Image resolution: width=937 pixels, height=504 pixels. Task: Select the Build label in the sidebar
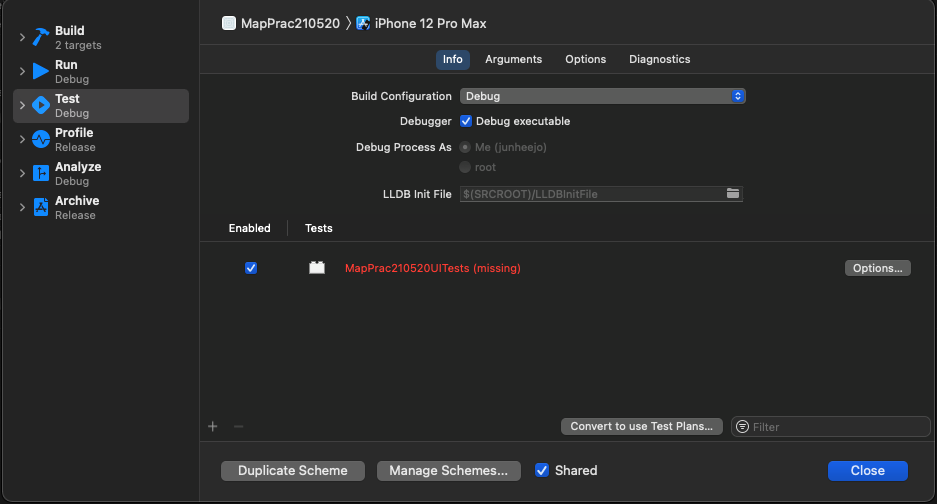click(69, 30)
